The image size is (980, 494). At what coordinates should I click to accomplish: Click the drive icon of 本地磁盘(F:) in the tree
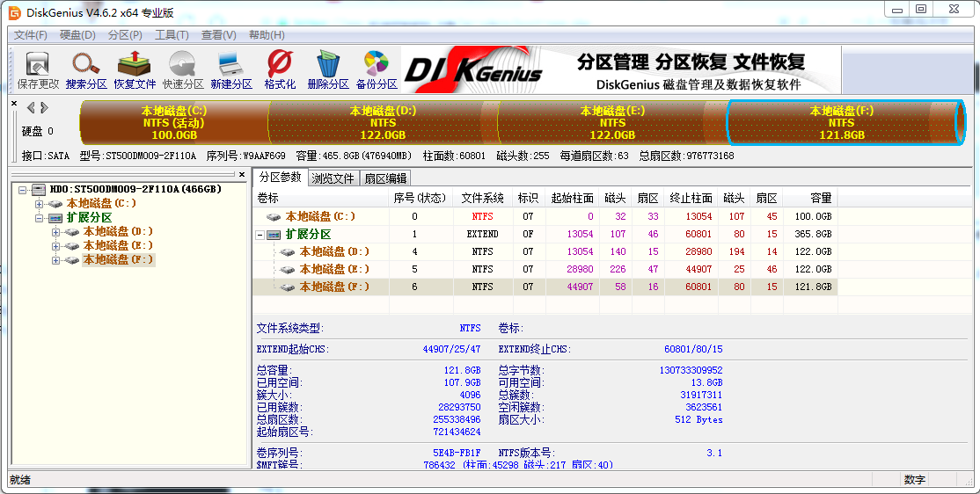[72, 260]
